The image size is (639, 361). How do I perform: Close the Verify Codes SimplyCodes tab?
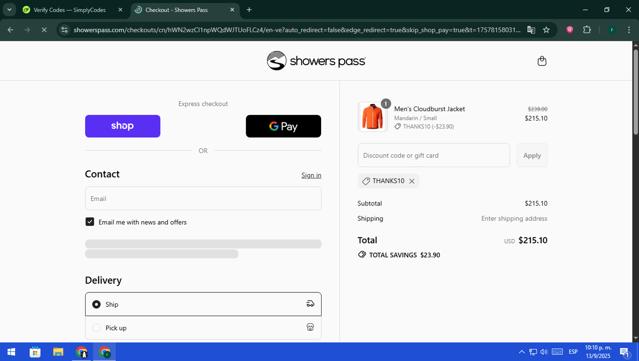pyautogui.click(x=120, y=10)
